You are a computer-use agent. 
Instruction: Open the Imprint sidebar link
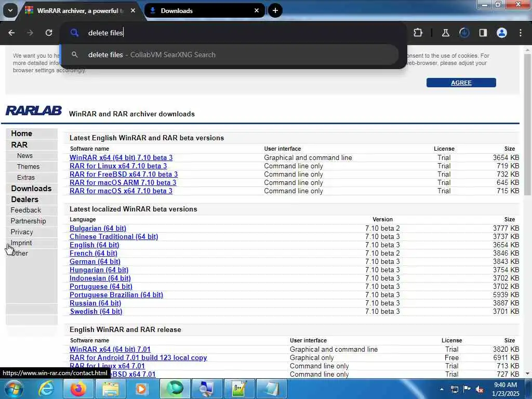tap(21, 243)
